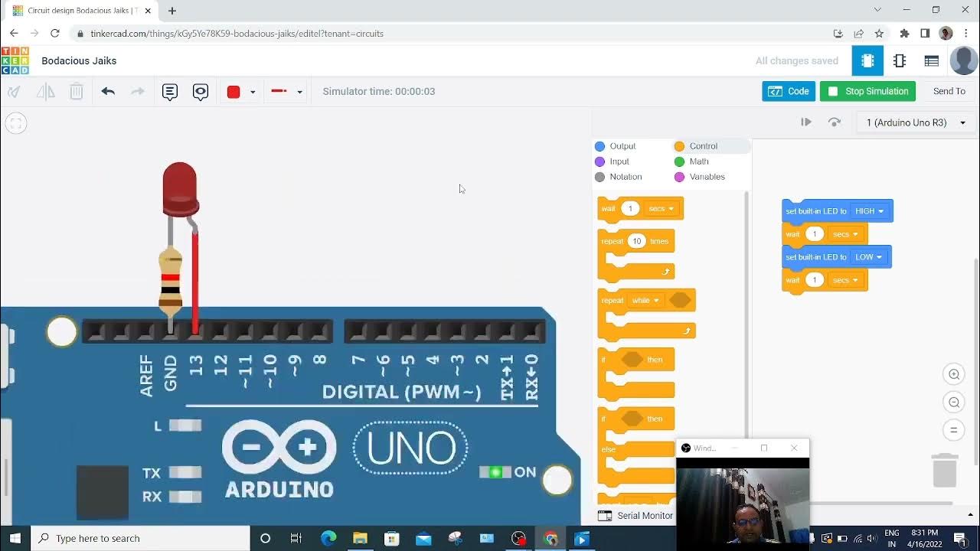Click the undo arrow in the toolbar
Screen dimensions: 980x551
click(x=108, y=92)
